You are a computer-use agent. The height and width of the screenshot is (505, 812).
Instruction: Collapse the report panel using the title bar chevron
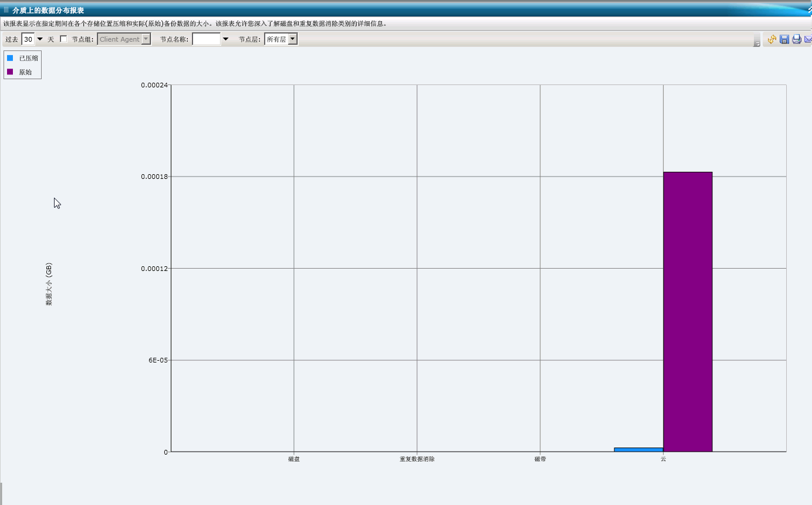point(809,10)
